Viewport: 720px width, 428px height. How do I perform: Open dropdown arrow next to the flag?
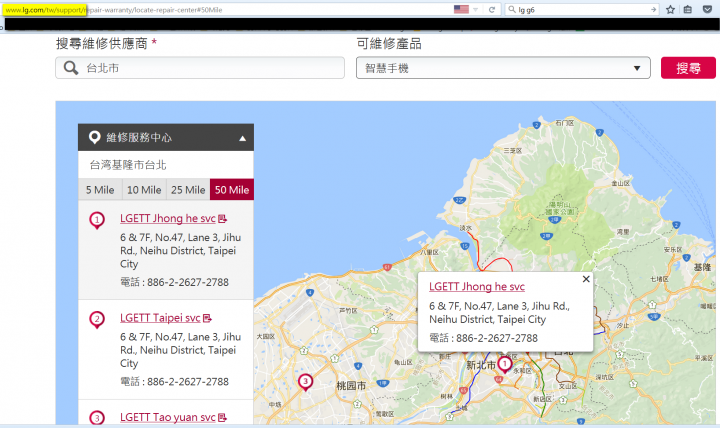[476, 10]
